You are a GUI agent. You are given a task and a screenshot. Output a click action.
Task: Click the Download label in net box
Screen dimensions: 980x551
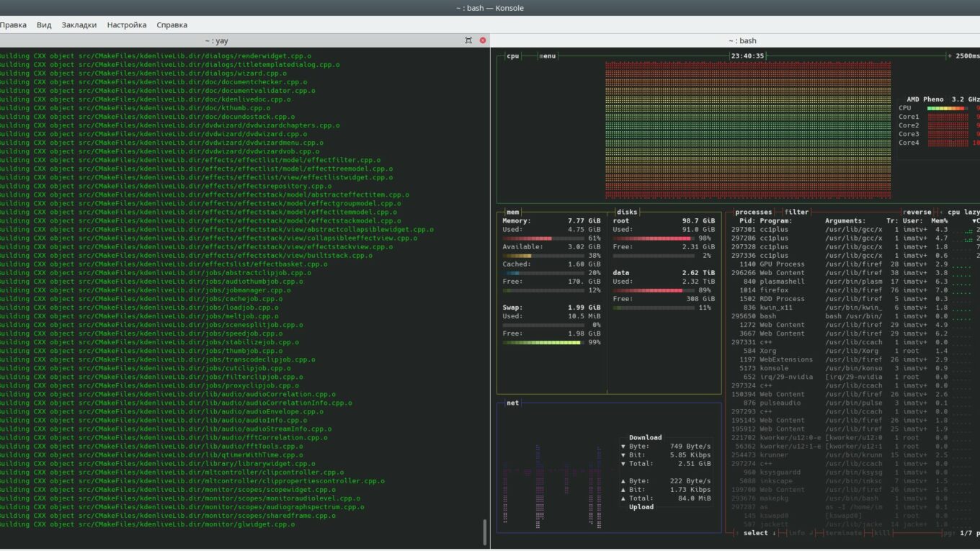(645, 438)
